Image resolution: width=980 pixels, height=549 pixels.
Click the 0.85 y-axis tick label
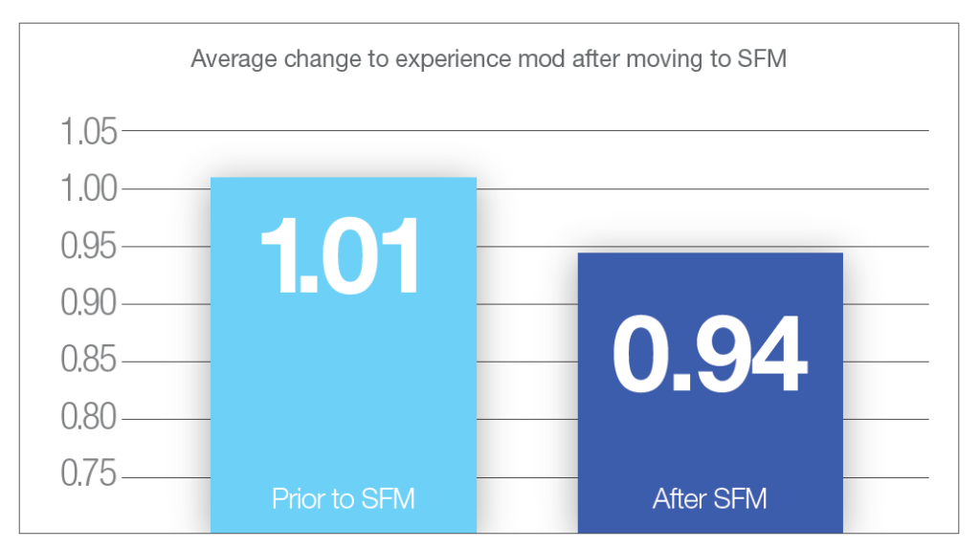pos(89,362)
